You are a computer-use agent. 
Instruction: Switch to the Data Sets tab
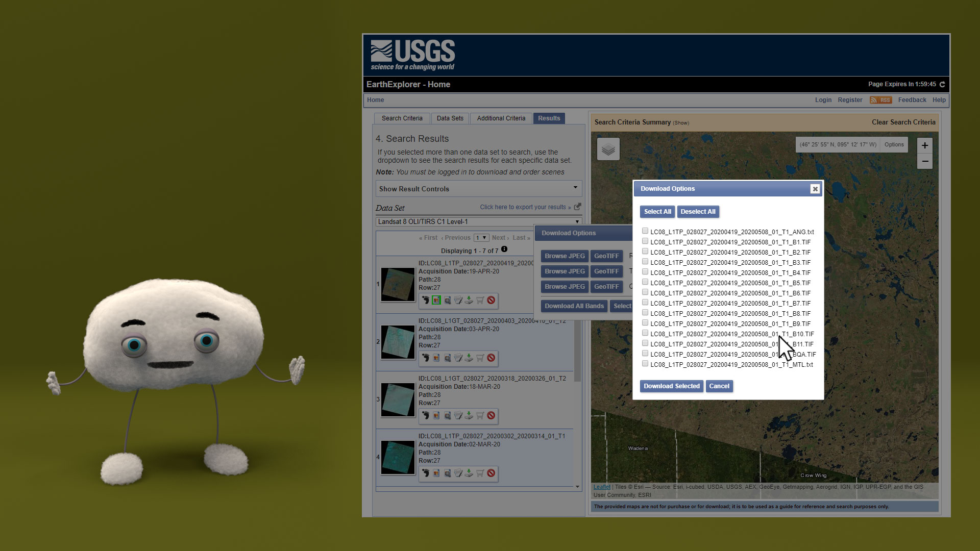pos(450,118)
